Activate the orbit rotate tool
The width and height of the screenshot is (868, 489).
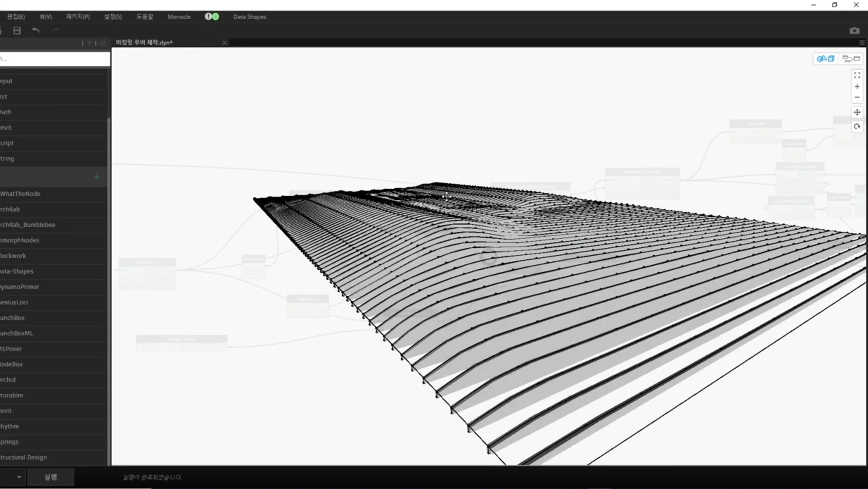pyautogui.click(x=857, y=127)
